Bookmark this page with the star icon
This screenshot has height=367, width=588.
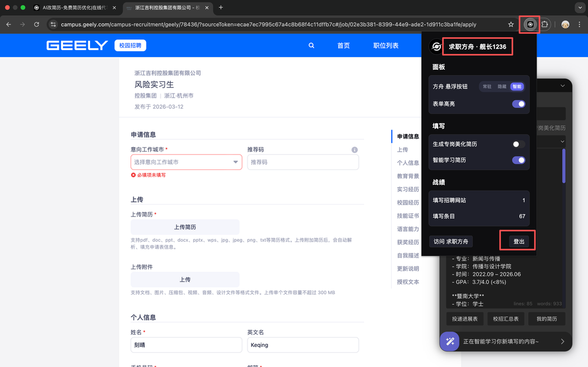511,25
